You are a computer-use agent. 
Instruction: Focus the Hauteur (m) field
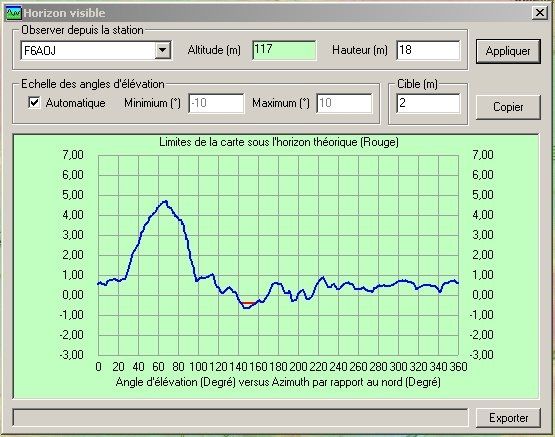[428, 50]
